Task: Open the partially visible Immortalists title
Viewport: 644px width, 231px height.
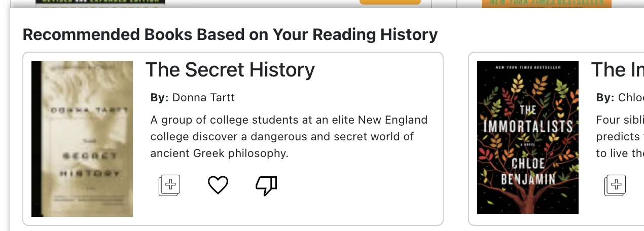Action: pyautogui.click(x=617, y=70)
